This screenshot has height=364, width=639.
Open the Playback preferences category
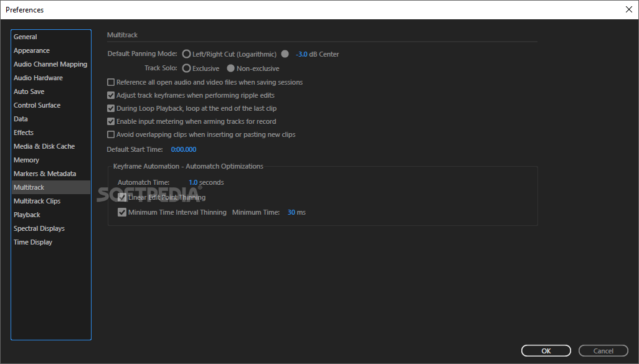(x=51, y=215)
